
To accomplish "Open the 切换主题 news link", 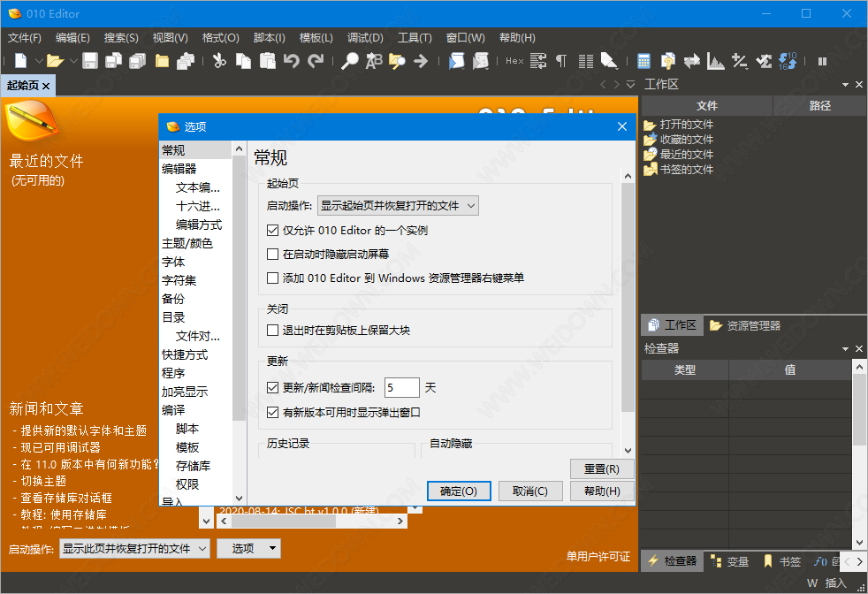I will click(x=43, y=481).
